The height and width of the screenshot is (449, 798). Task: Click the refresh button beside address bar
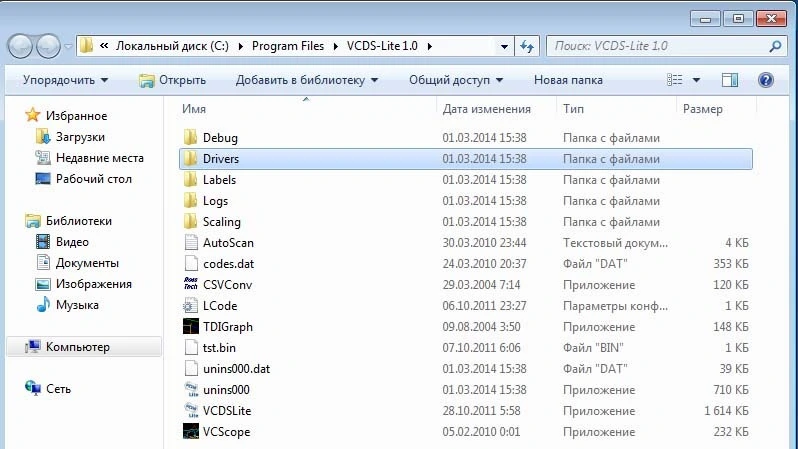coord(527,46)
